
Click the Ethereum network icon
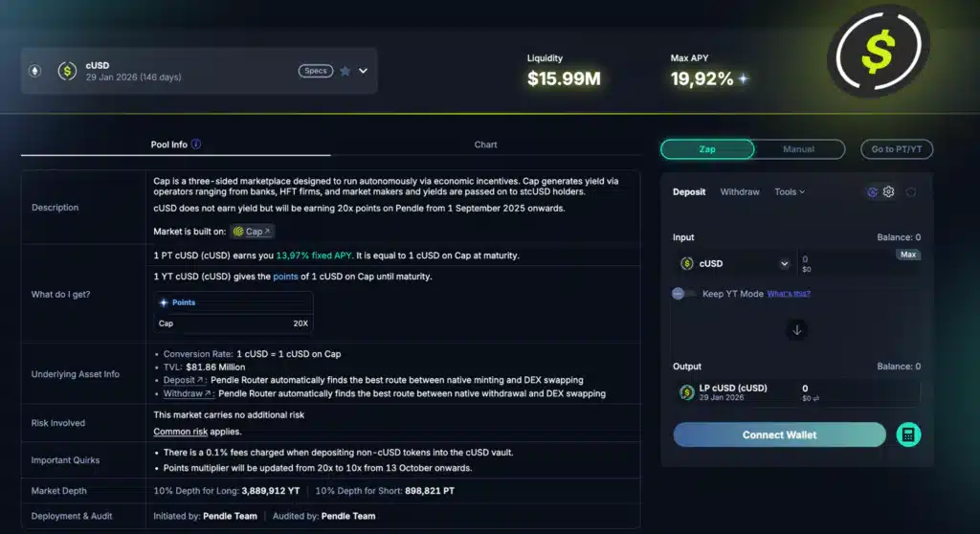[35, 71]
